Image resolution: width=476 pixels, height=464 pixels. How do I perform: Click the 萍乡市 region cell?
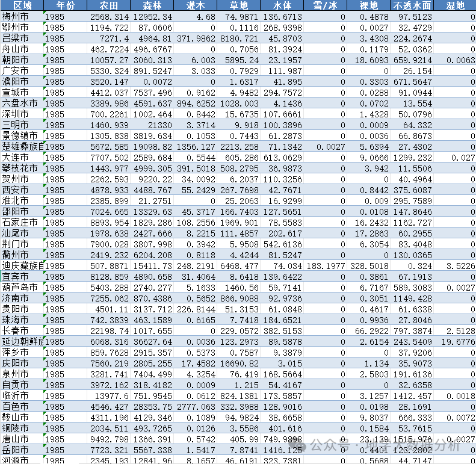pos(22,353)
